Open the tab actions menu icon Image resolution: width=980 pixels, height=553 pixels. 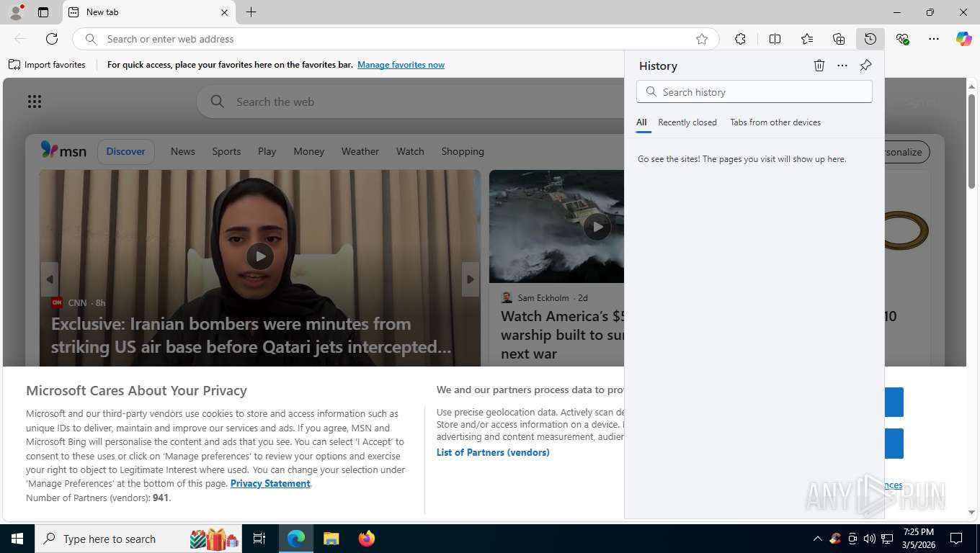click(x=43, y=12)
